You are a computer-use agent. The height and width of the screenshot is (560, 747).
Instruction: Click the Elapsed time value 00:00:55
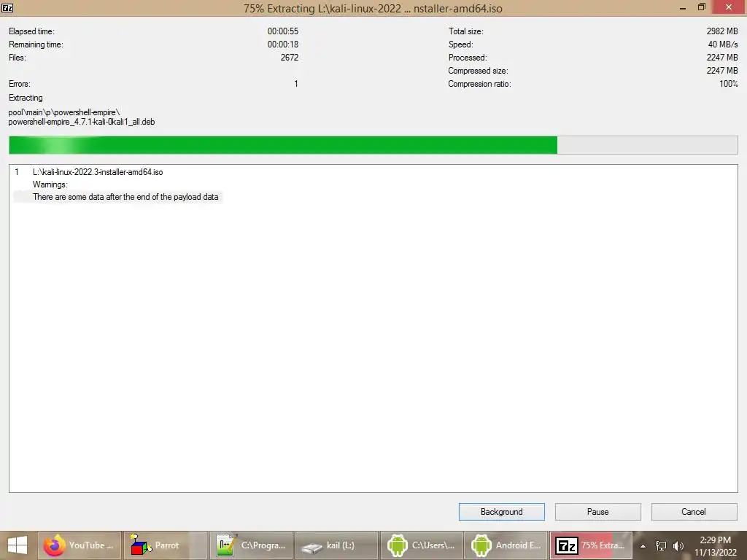pos(282,31)
